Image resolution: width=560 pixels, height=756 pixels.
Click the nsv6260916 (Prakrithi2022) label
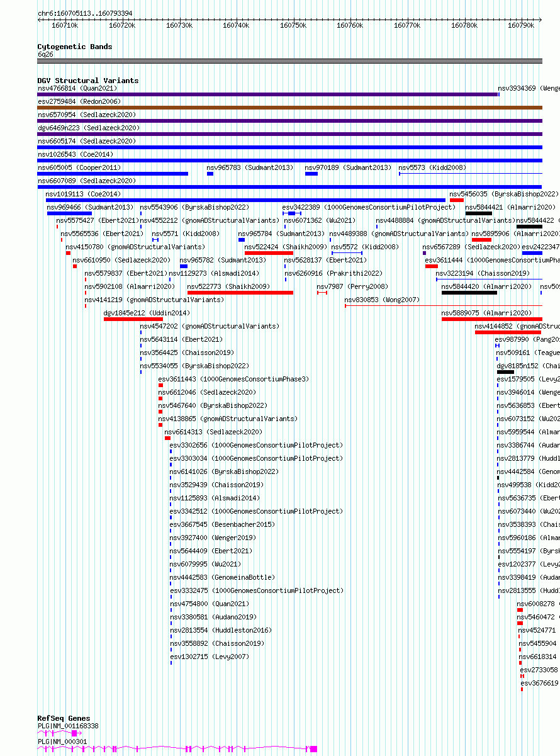click(333, 273)
